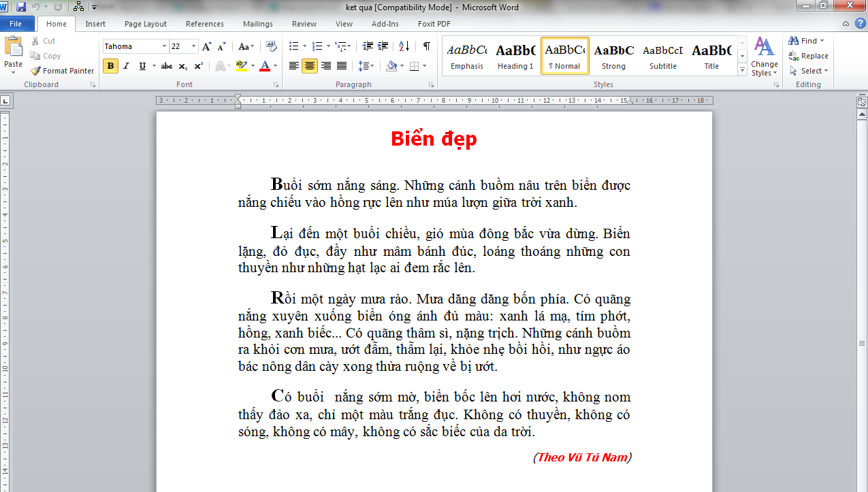Image resolution: width=868 pixels, height=492 pixels.
Task: Click the Cut scissors command
Action: click(x=43, y=41)
